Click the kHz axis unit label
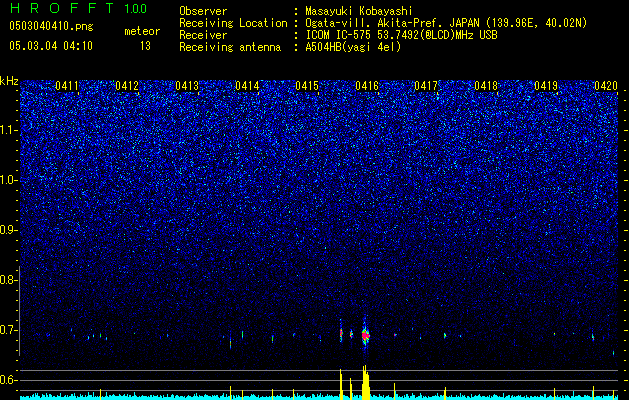This screenshot has height=400, width=629. pos(9,81)
